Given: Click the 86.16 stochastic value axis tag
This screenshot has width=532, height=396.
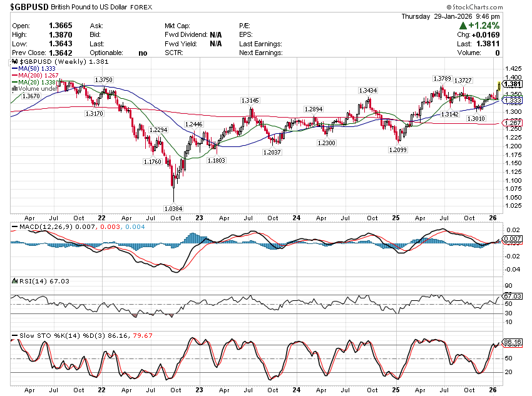Looking at the screenshot, I should [513, 343].
